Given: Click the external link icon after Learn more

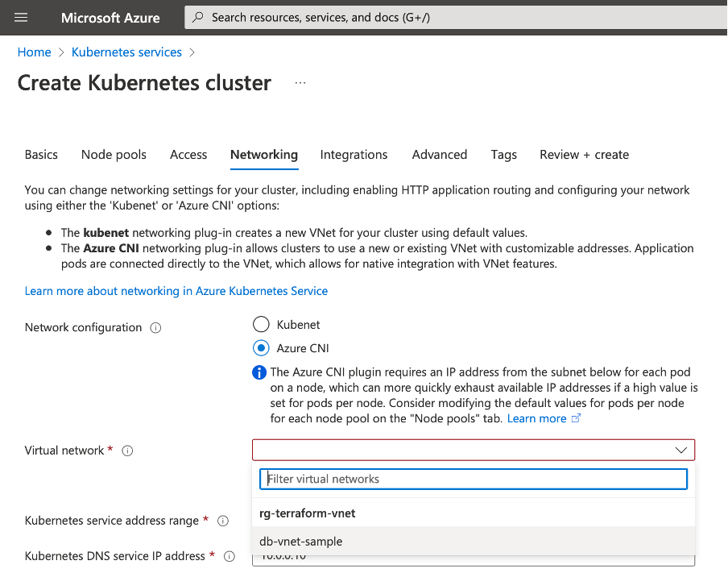Looking at the screenshot, I should click(576, 418).
